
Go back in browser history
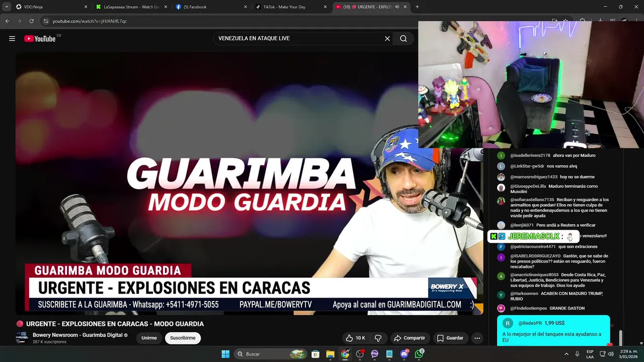(7, 21)
